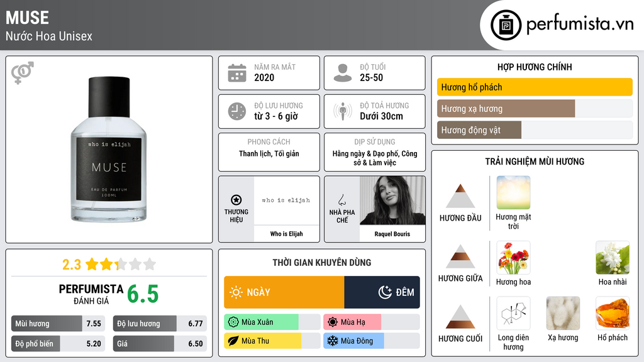Image resolution: width=644 pixels, height=362 pixels.
Task: Click the who is elijah brand logo
Action: 286,200
